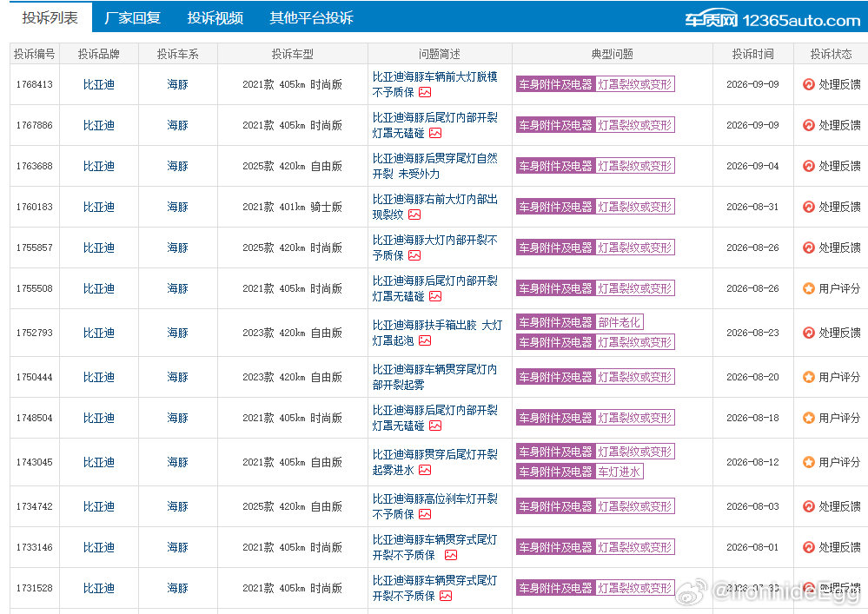
Task: Open complaint titled 比亚迪海豚高位刹车灯开裂不予质保
Action: (x=434, y=506)
